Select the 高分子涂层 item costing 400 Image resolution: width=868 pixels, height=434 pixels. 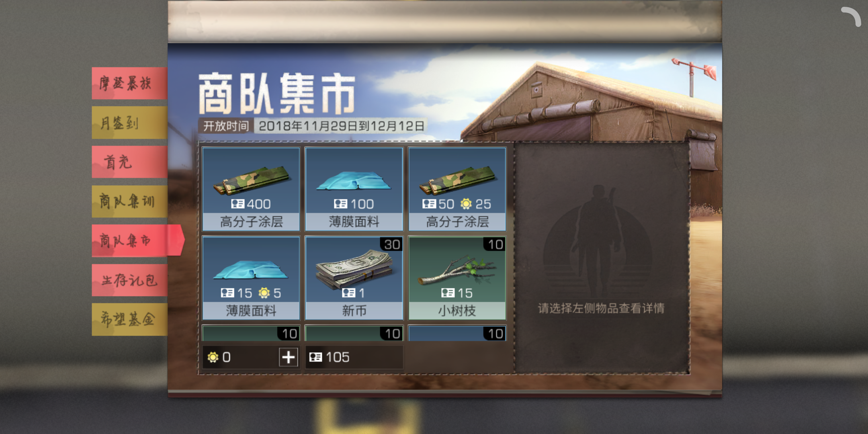[251, 189]
